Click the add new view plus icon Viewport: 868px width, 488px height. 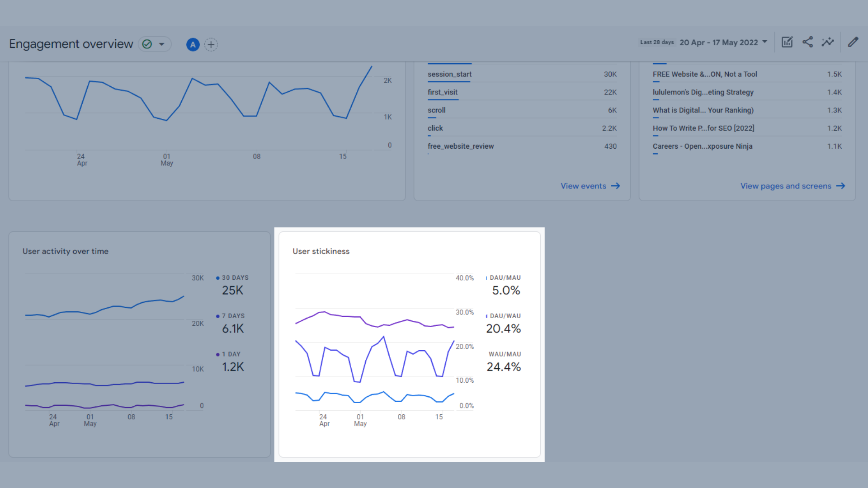point(211,43)
